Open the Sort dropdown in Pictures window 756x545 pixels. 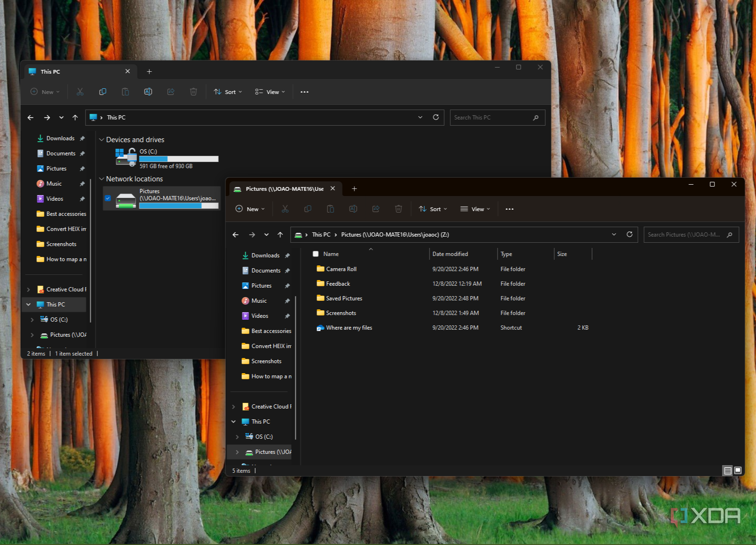[x=433, y=209]
